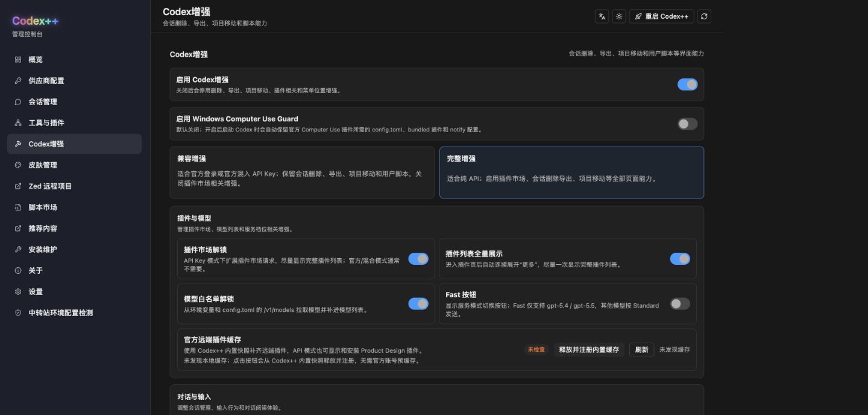The image size is (868, 415).
Task: Turn off 插件列表全量展示 toggle
Action: click(x=680, y=259)
